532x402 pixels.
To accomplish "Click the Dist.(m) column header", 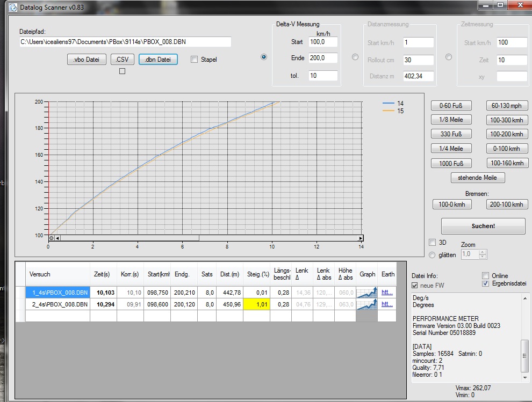I will tap(229, 274).
